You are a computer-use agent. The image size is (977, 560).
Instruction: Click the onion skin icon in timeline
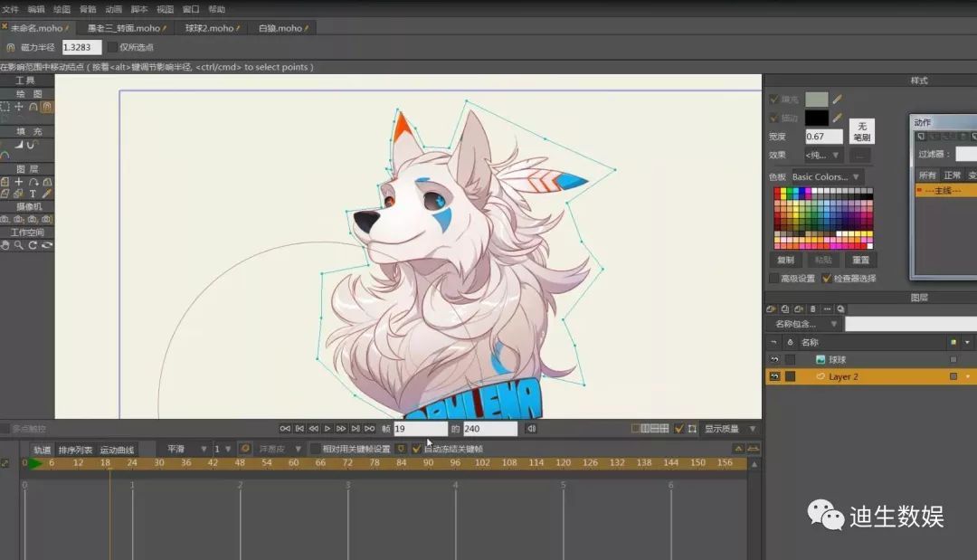[245, 449]
